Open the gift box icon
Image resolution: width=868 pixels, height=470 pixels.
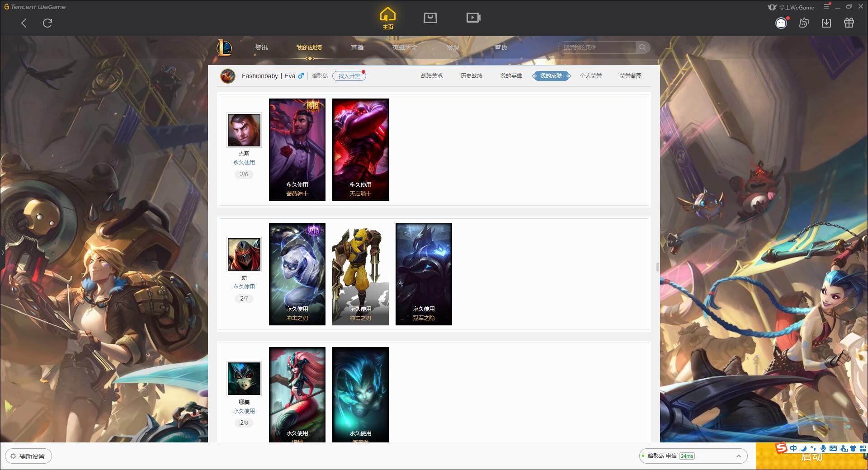pyautogui.click(x=849, y=23)
